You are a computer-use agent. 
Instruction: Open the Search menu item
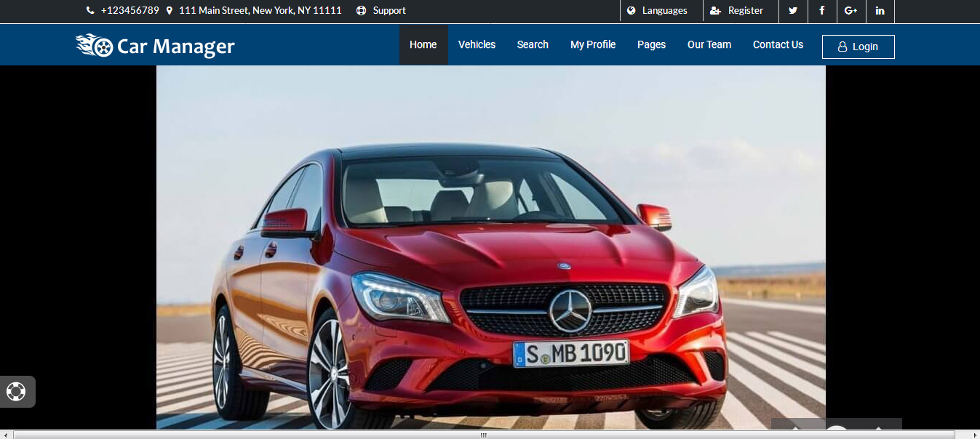pyautogui.click(x=533, y=44)
